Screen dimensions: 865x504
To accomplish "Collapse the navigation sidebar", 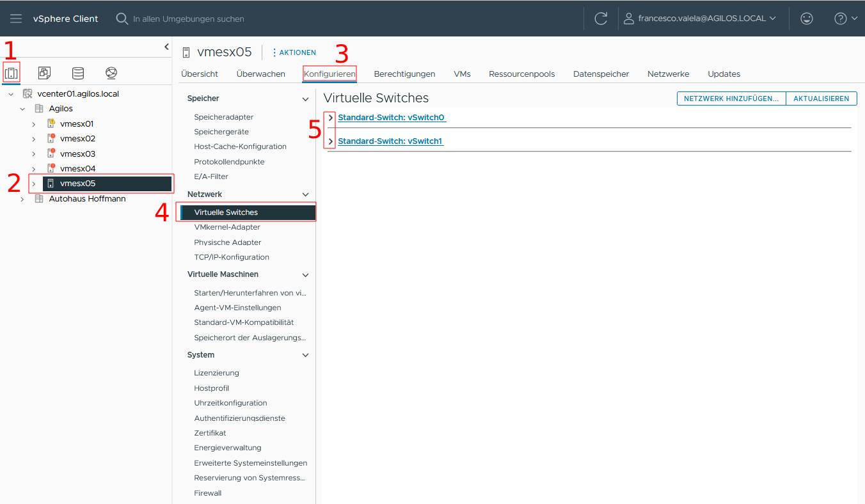I will [166, 47].
